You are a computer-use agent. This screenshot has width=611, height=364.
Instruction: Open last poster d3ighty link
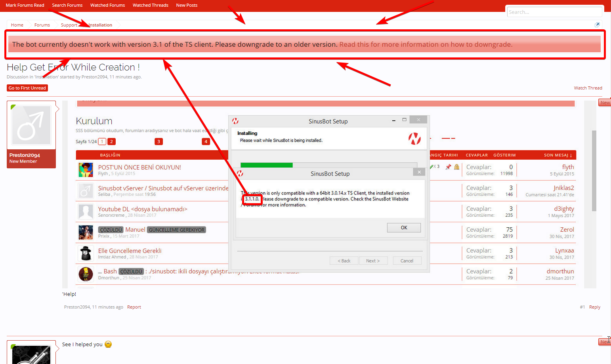564,209
